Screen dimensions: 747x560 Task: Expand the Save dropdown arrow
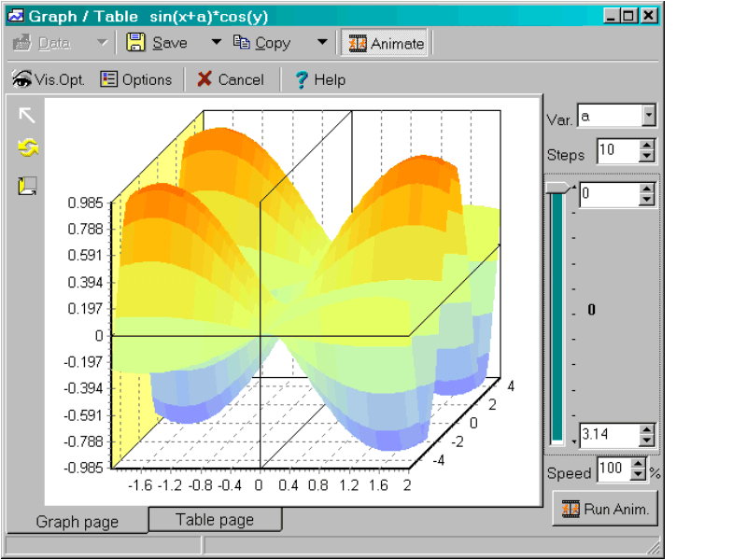point(216,43)
